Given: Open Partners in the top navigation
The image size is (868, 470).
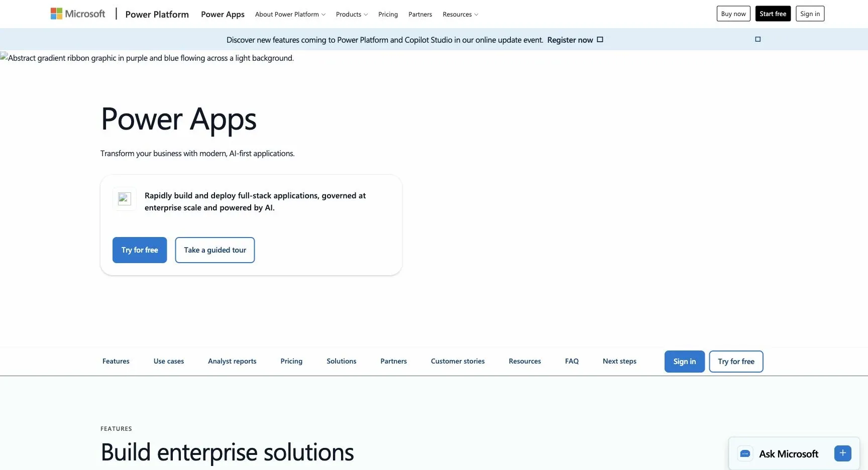Looking at the screenshot, I should click(x=420, y=14).
